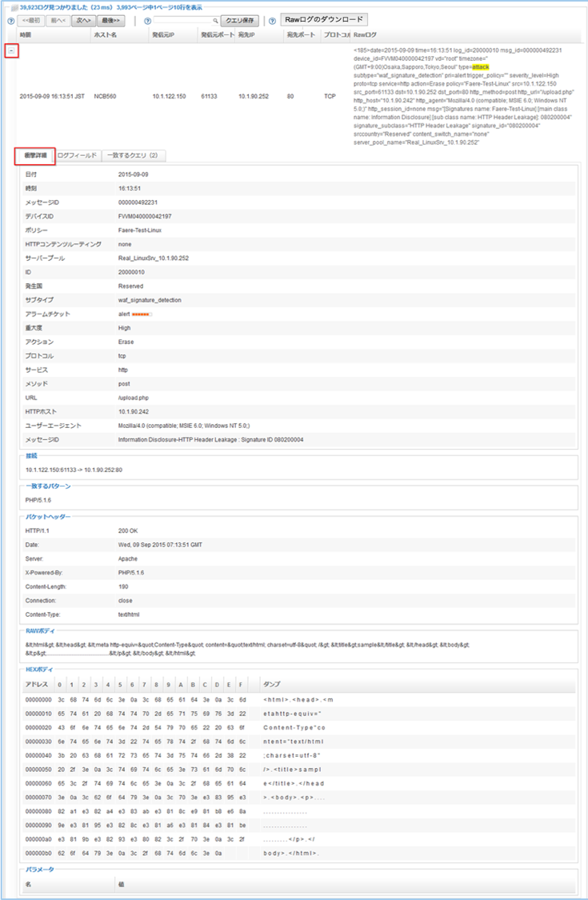
Task: Jump to the last page with 最後>>
Action: [111, 21]
